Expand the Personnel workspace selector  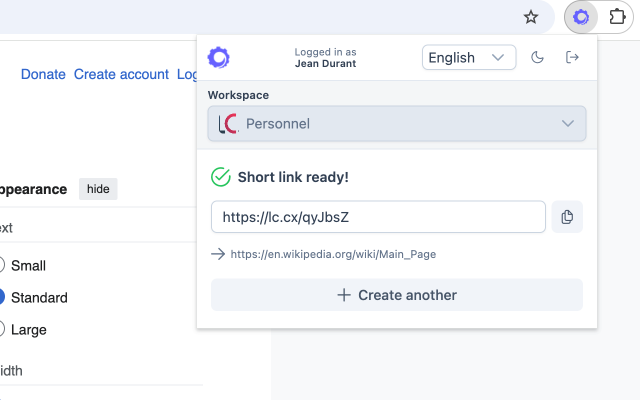[x=397, y=124]
